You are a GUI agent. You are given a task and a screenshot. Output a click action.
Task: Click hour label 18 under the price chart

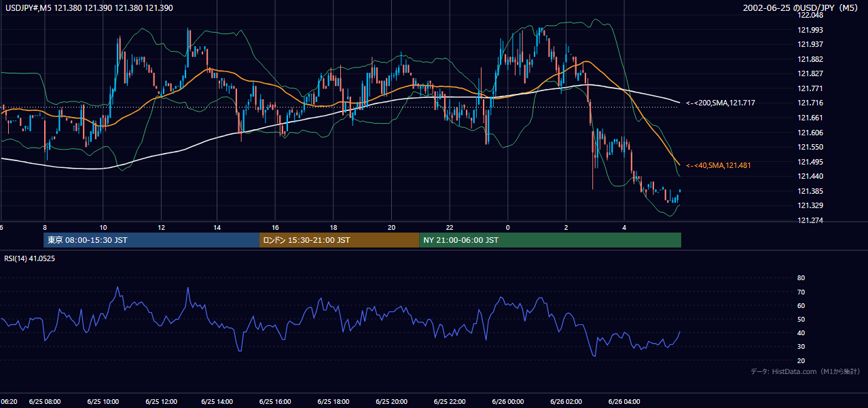[333, 227]
